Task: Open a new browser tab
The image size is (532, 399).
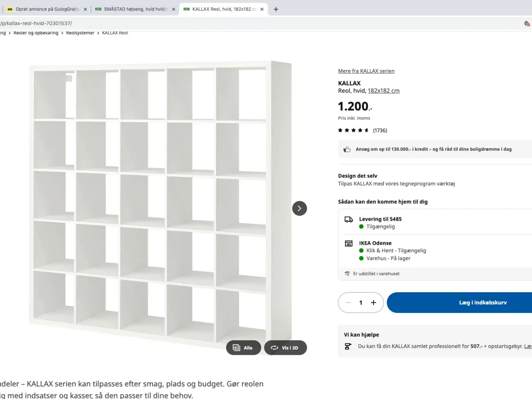Action: (x=276, y=9)
